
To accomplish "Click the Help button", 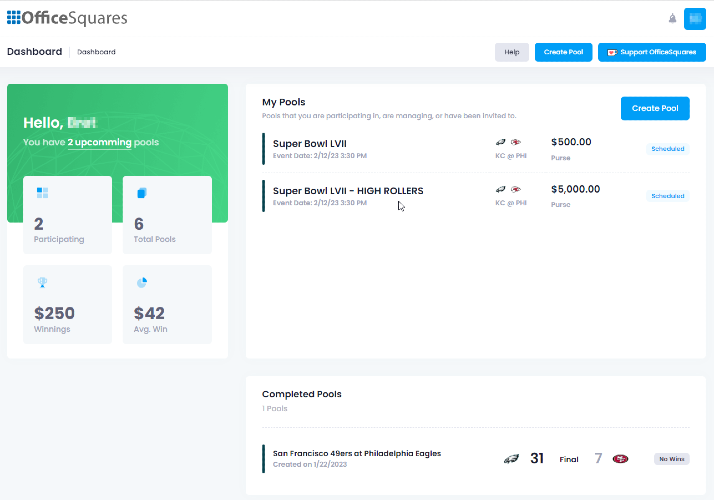I will pyautogui.click(x=512, y=52).
